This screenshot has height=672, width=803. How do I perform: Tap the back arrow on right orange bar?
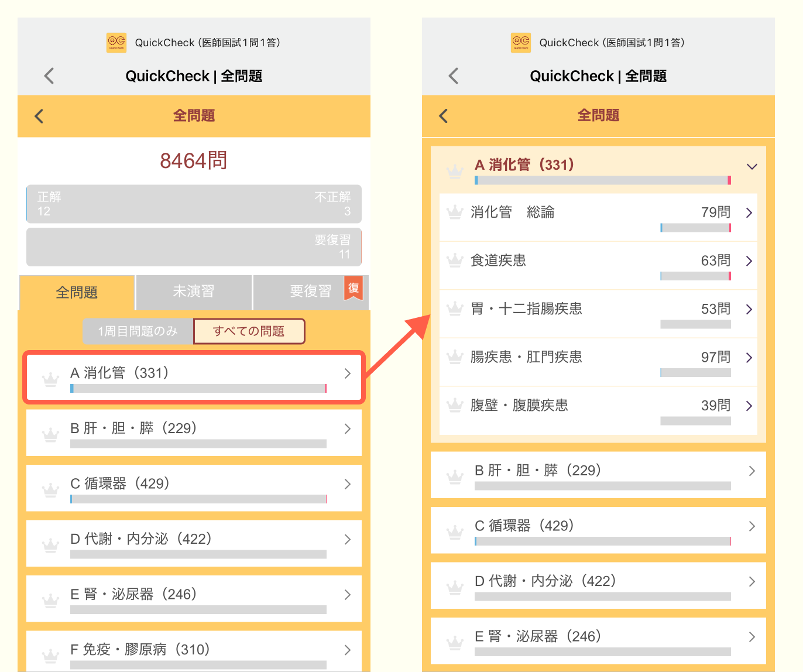(444, 116)
